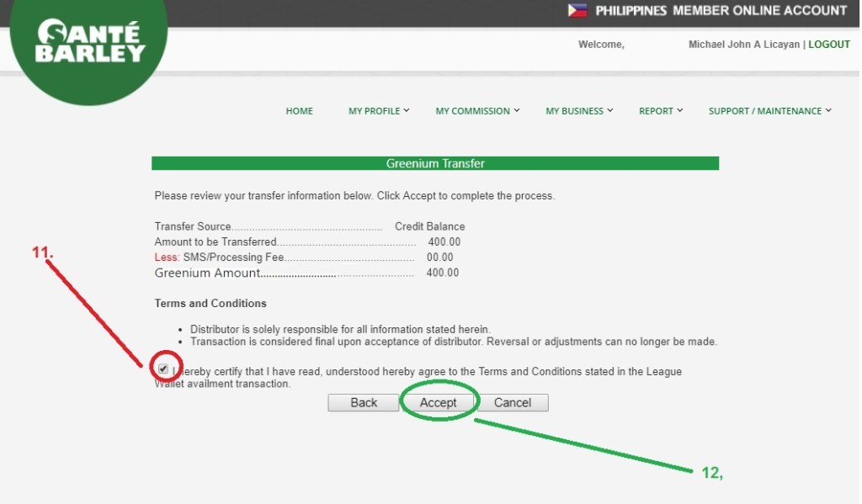Expand the chevron beside MY BUSINESS
This screenshot has width=862, height=504.
(609, 110)
